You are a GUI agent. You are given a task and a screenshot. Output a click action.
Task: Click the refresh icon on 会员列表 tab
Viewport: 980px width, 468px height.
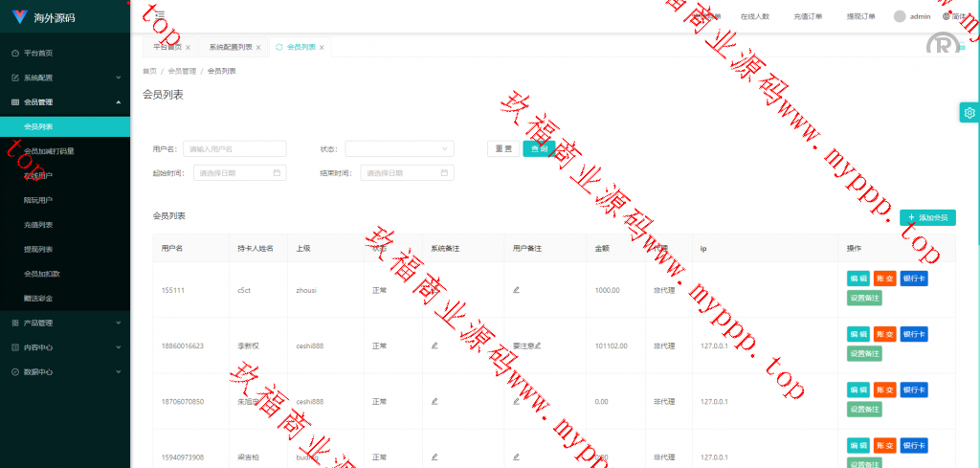[x=278, y=47]
